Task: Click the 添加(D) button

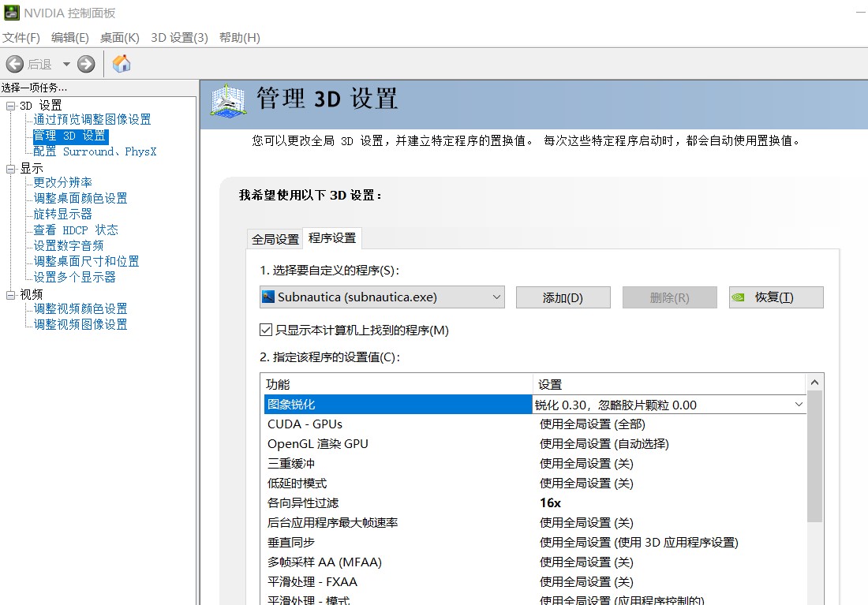Action: pyautogui.click(x=563, y=298)
